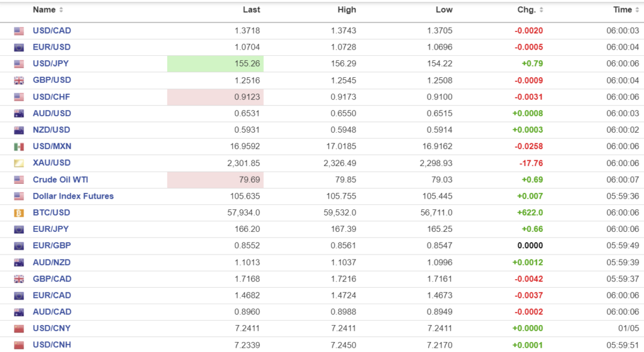The width and height of the screenshot is (644, 352).
Task: Click the Australia flag icon beside AUD/USD
Action: (x=19, y=113)
